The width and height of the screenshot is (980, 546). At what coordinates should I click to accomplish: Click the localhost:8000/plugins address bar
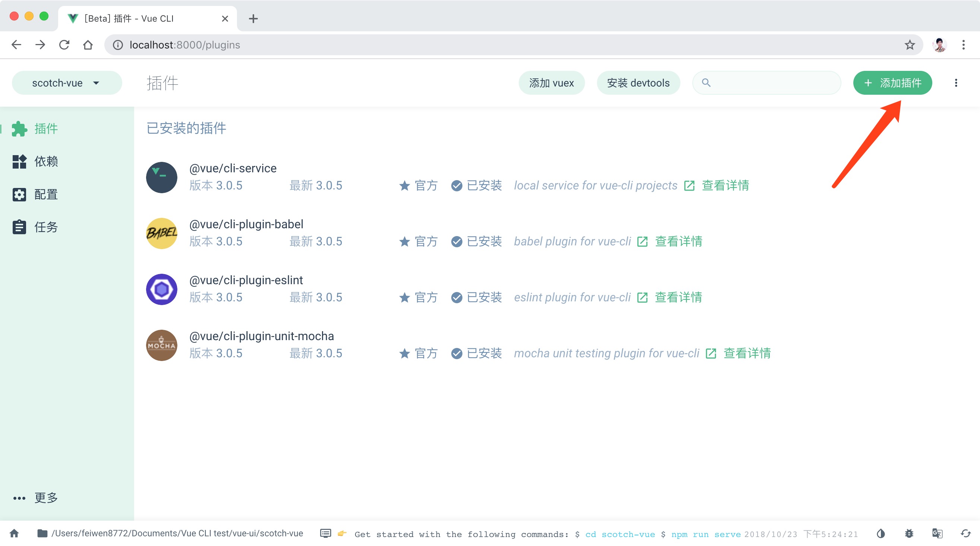point(513,45)
